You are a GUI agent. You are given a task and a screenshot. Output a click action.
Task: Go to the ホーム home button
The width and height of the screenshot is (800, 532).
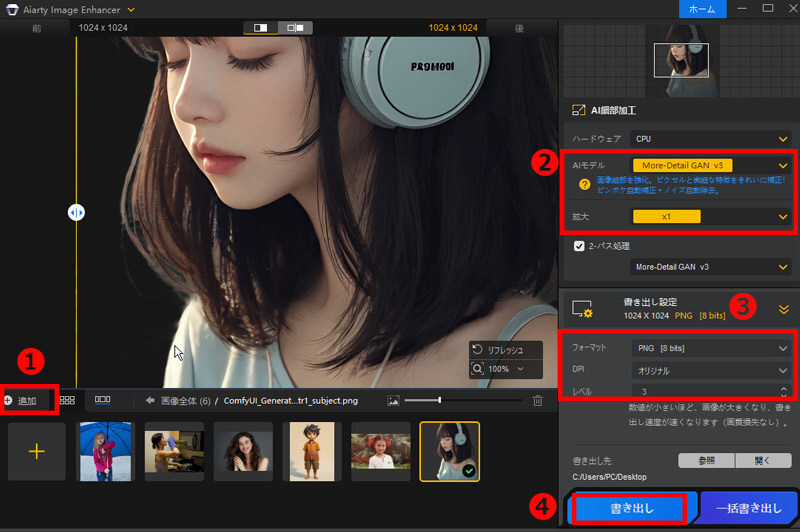[x=702, y=9]
